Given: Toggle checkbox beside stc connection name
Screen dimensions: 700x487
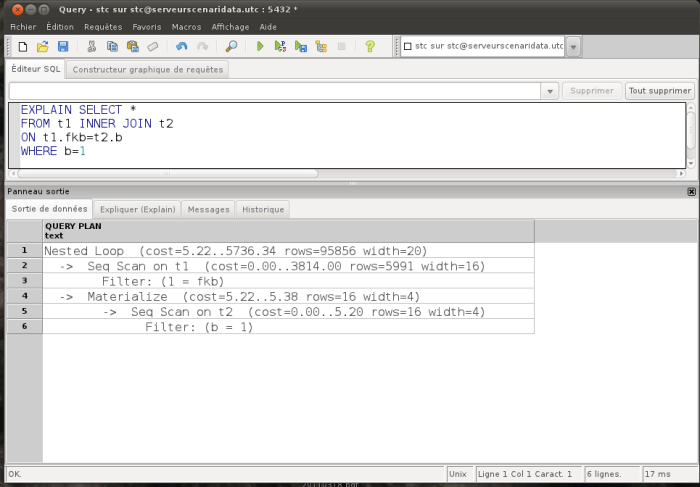Looking at the screenshot, I should click(408, 46).
